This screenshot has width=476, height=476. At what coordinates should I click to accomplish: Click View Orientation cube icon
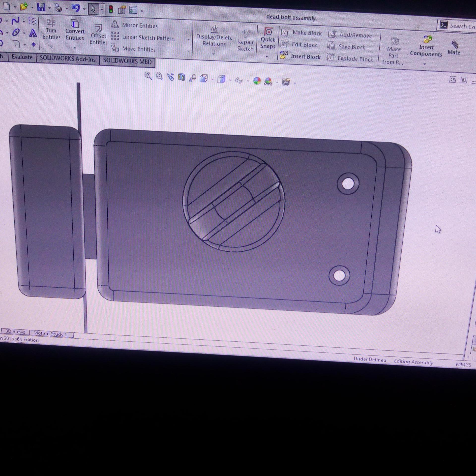coord(204,79)
